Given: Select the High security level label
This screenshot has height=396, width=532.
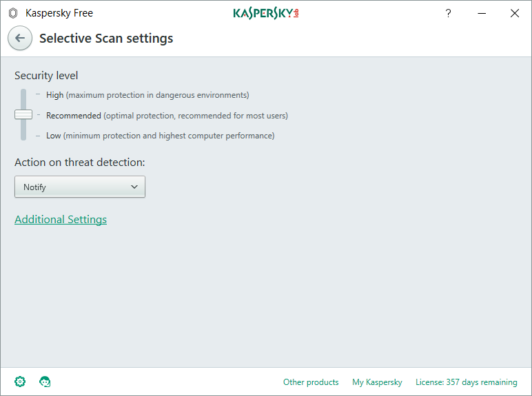Looking at the screenshot, I should coord(147,95).
